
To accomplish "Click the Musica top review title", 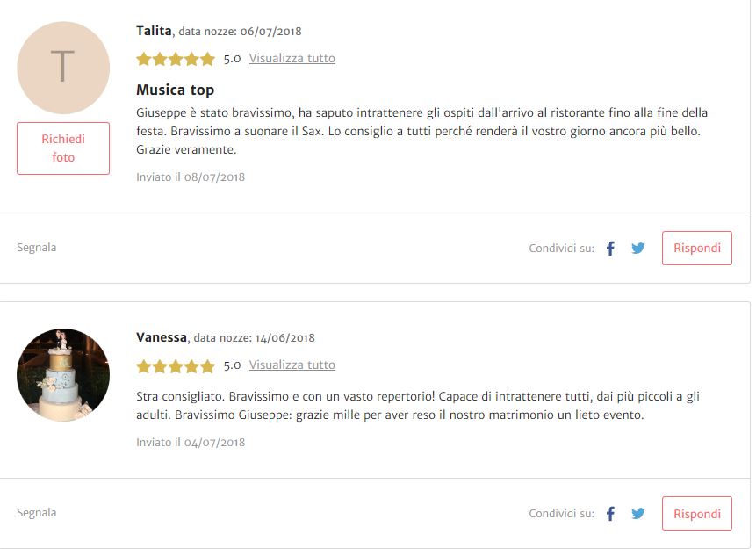I will point(175,90).
